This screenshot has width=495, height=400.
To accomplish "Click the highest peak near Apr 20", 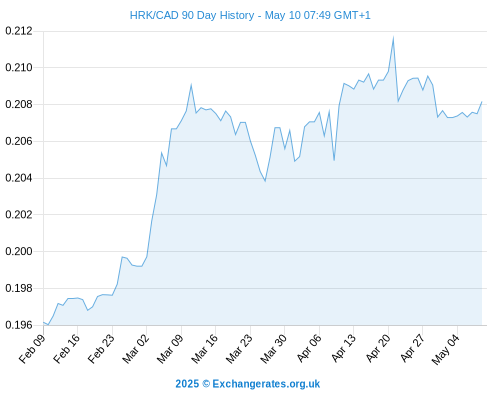I will 393,38.
